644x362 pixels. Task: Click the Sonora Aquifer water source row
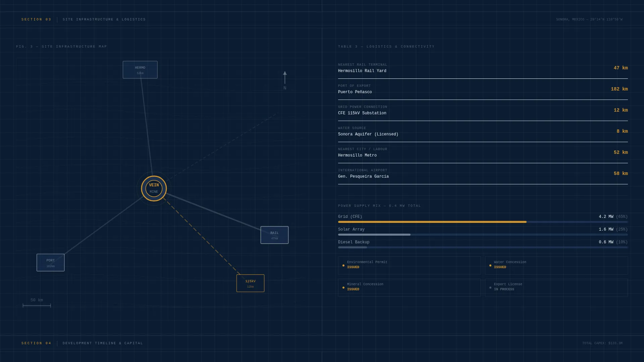pos(483,131)
